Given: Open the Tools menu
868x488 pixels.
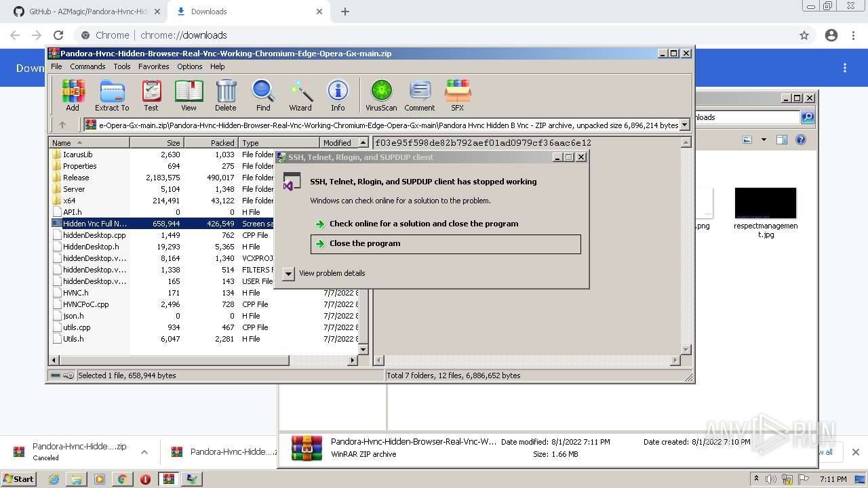Looking at the screenshot, I should [122, 66].
